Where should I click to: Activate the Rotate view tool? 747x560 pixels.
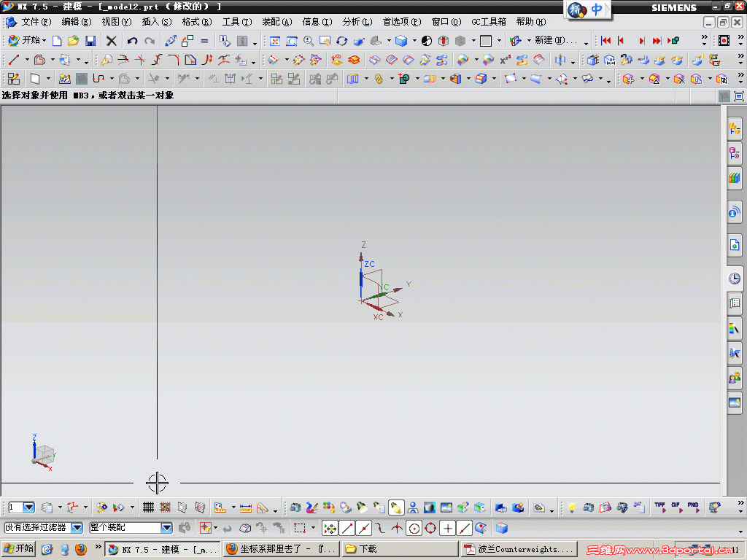[x=341, y=41]
